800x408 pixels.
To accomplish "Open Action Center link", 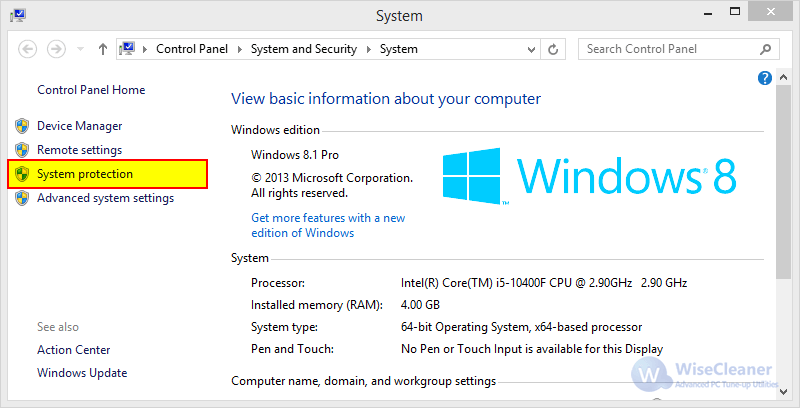I will (x=73, y=350).
